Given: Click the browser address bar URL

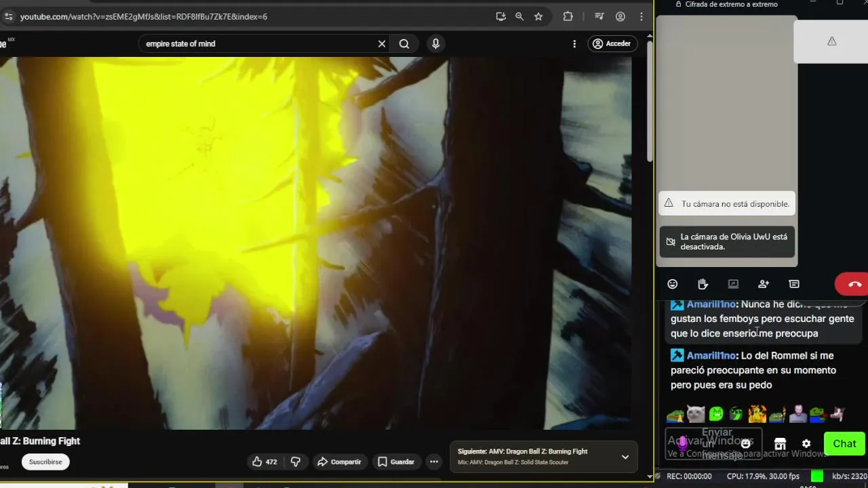Looking at the screenshot, I should [x=144, y=16].
